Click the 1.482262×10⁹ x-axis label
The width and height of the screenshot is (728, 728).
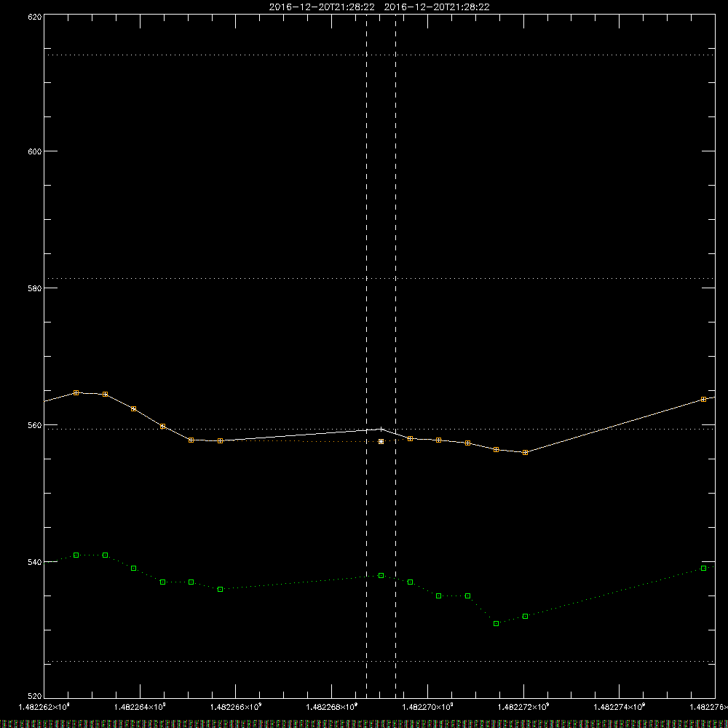(44, 707)
